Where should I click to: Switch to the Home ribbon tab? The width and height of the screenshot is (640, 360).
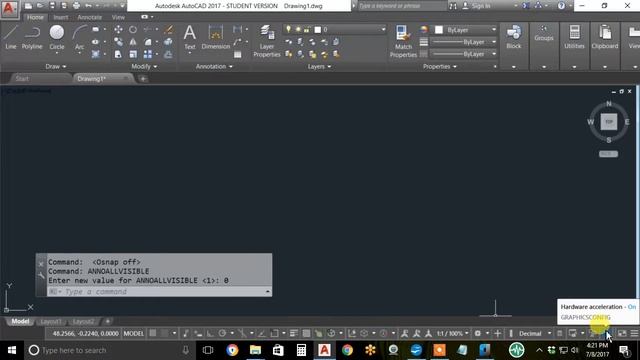click(35, 17)
